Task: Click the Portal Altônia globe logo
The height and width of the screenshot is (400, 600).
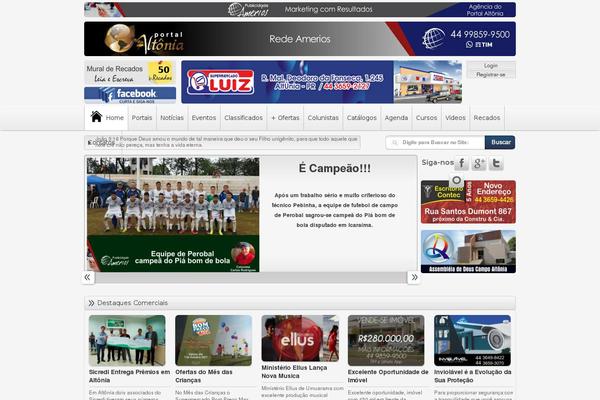Action: [x=119, y=38]
